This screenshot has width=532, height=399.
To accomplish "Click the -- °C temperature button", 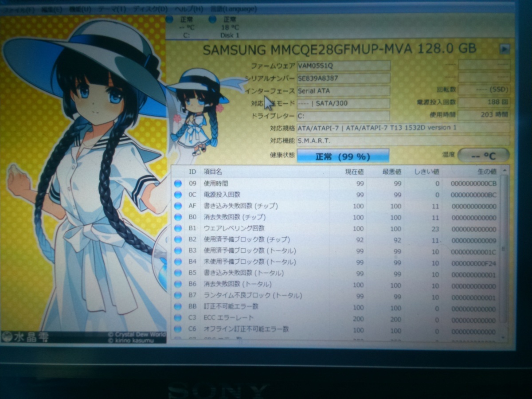I will (483, 156).
